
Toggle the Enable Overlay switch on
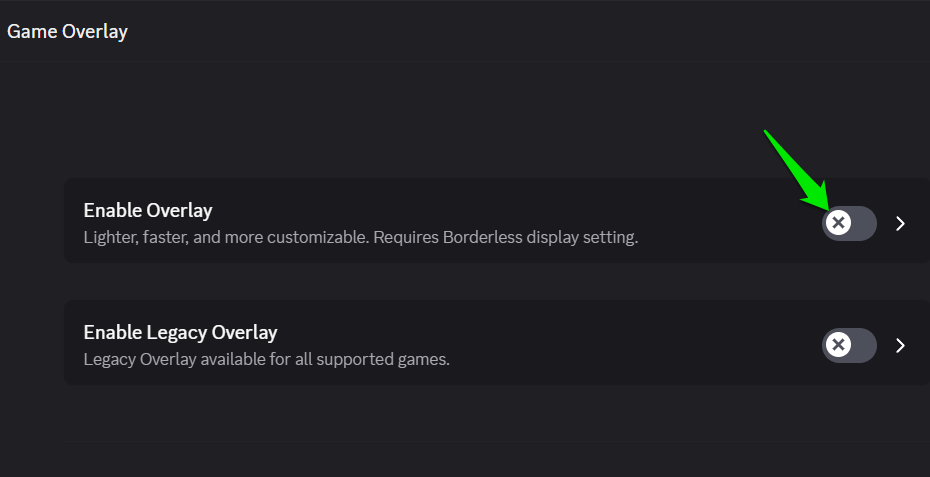(849, 223)
